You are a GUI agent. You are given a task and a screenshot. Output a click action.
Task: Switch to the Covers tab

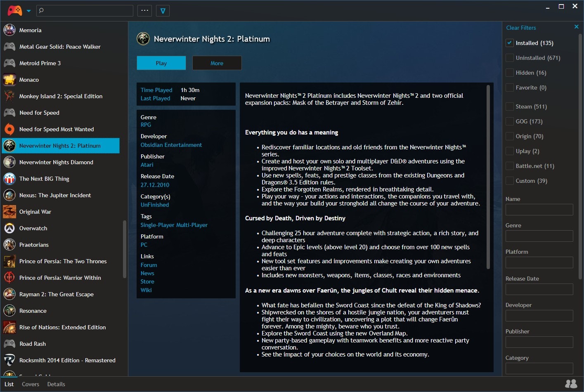click(x=30, y=384)
